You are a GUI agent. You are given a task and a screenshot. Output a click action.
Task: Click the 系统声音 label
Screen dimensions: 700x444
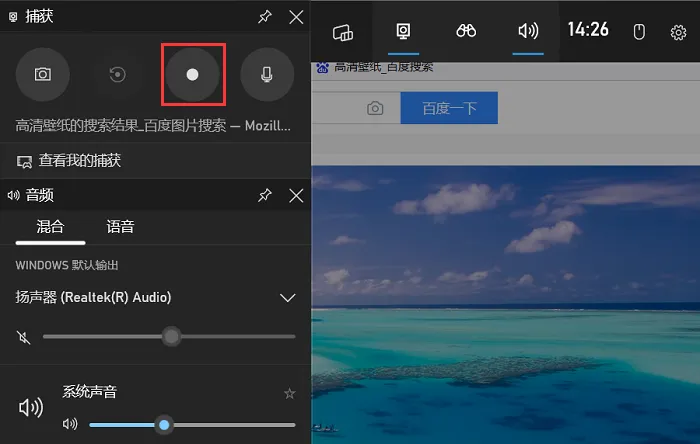[89, 392]
